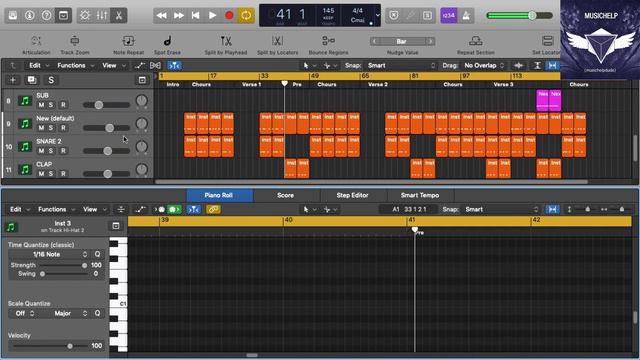Viewport: 640px width, 360px height.
Task: Open Tracks area pointer tool menu
Action: [x=309, y=65]
